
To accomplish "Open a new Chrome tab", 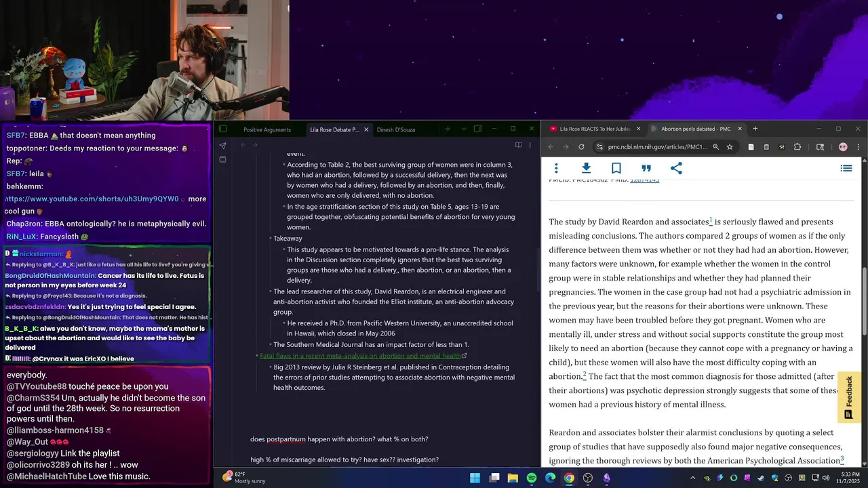I will point(755,129).
